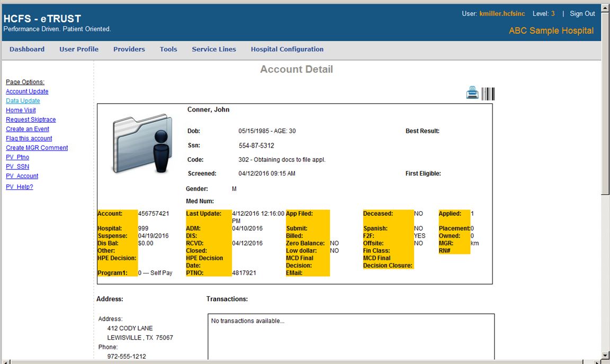Open the Dashboard menu
The height and width of the screenshot is (364, 610).
27,49
